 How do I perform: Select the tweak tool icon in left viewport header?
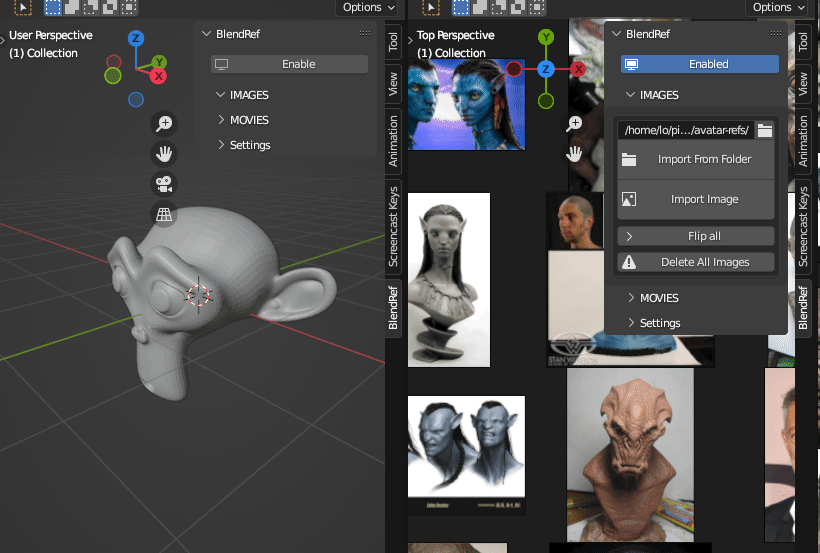[22, 7]
